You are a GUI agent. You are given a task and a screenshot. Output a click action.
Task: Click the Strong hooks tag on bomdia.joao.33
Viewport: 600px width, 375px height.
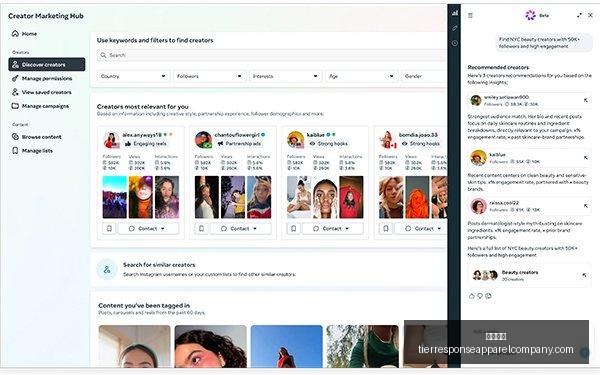point(421,143)
